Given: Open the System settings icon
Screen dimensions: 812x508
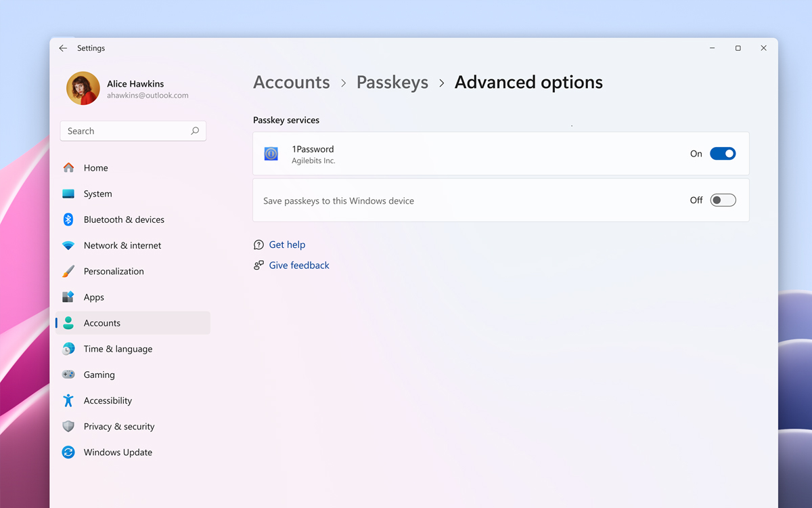Looking at the screenshot, I should [x=68, y=193].
